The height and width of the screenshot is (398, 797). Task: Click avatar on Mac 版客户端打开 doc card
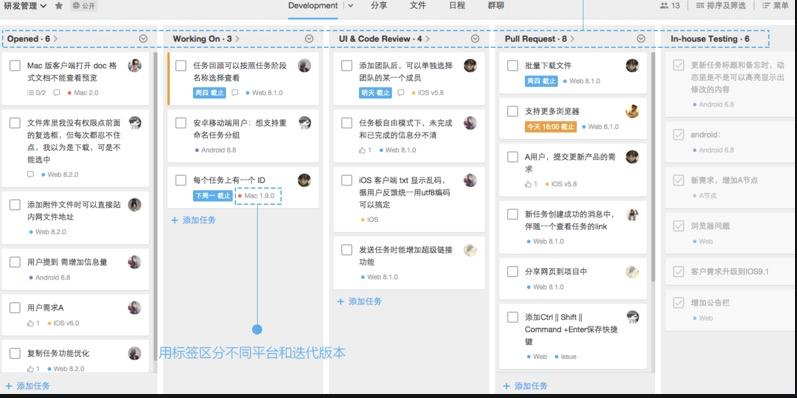point(135,65)
